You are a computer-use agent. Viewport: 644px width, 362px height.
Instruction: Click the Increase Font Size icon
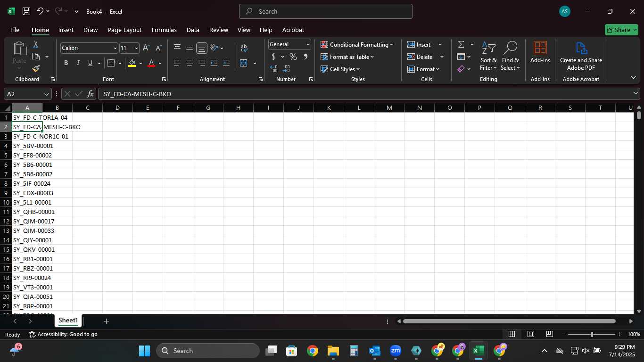point(146,48)
